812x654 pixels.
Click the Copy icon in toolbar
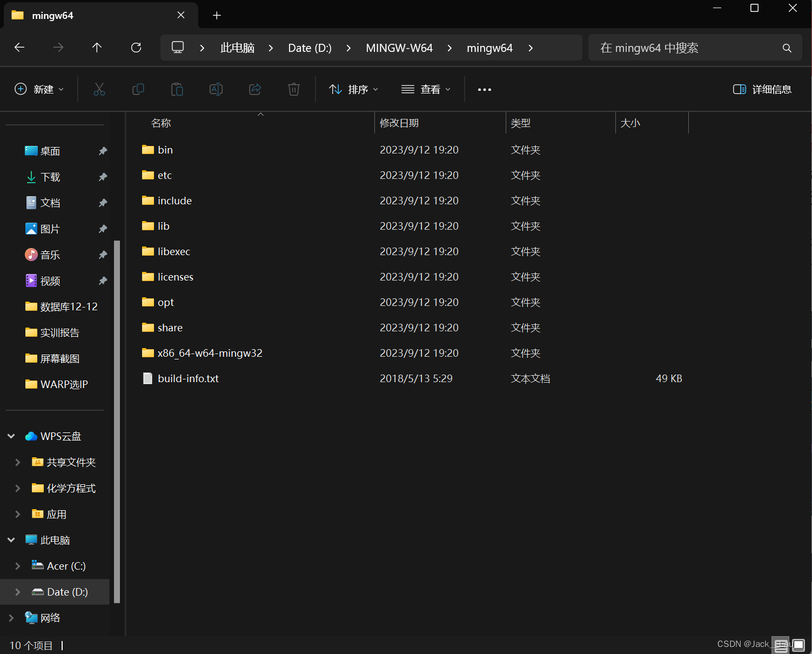coord(138,89)
